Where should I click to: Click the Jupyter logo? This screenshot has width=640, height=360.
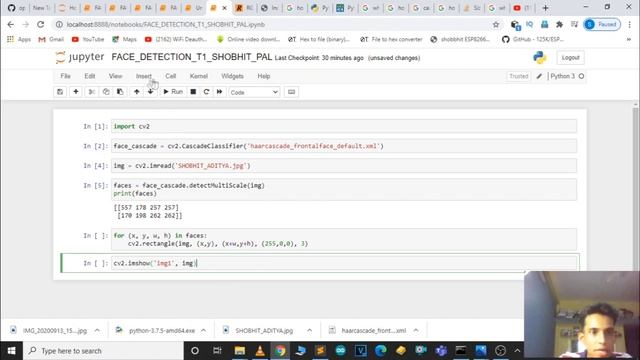80,57
